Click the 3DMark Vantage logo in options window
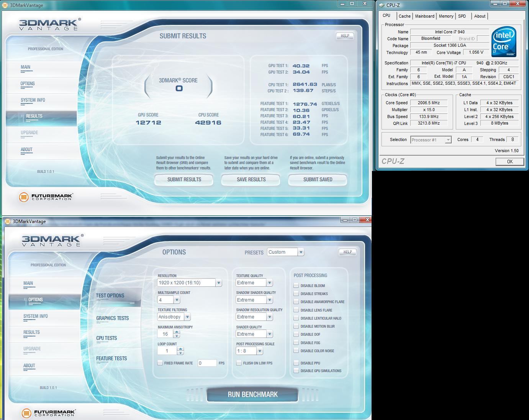529x420 pixels. 52,240
